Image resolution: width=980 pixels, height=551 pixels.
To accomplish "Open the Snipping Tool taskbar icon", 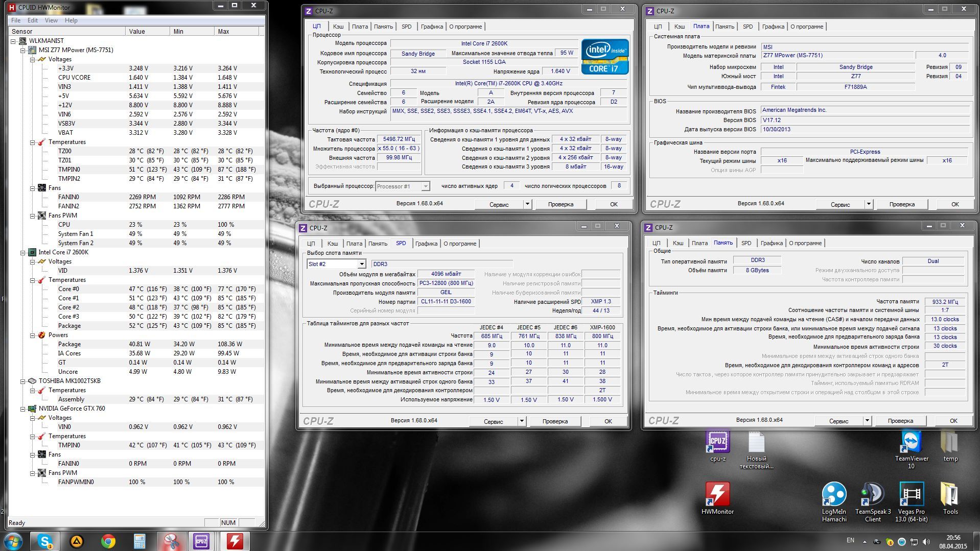I will click(x=171, y=541).
